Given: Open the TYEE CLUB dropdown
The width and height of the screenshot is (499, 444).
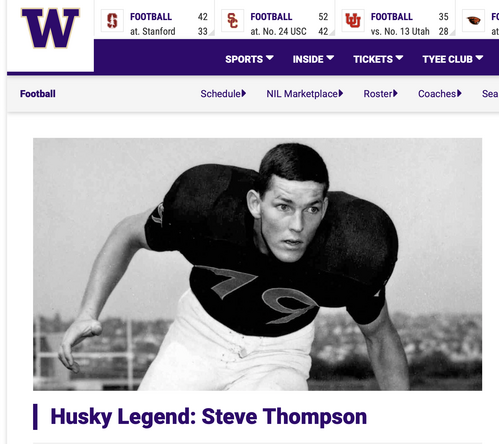Looking at the screenshot, I should point(453,59).
